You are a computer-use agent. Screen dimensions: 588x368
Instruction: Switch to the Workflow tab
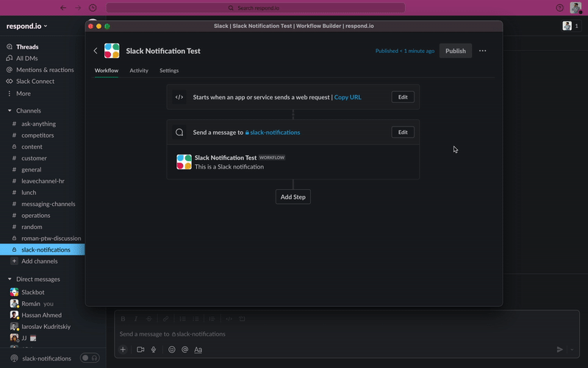(107, 71)
